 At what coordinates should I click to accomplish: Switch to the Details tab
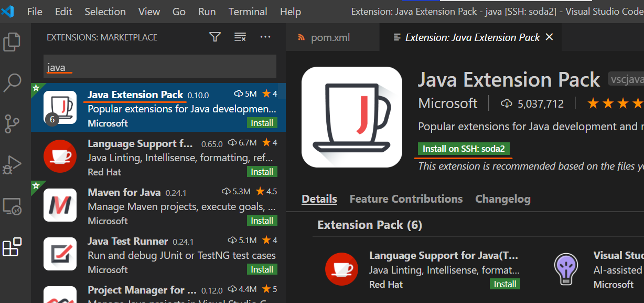(x=319, y=199)
